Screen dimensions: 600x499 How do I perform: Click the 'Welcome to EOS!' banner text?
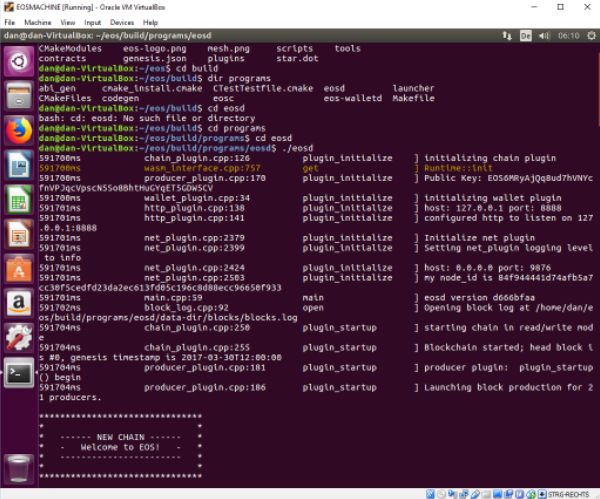tap(120, 447)
